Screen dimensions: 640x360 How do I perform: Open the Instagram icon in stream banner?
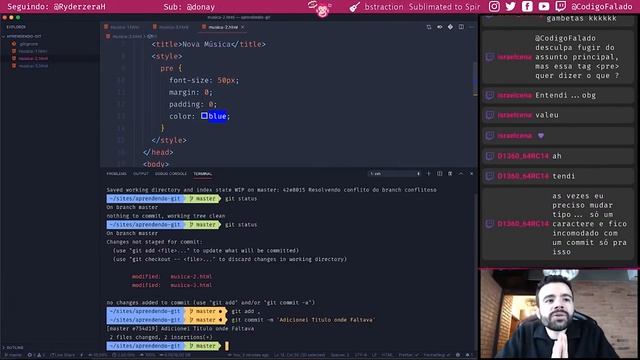tap(494, 7)
